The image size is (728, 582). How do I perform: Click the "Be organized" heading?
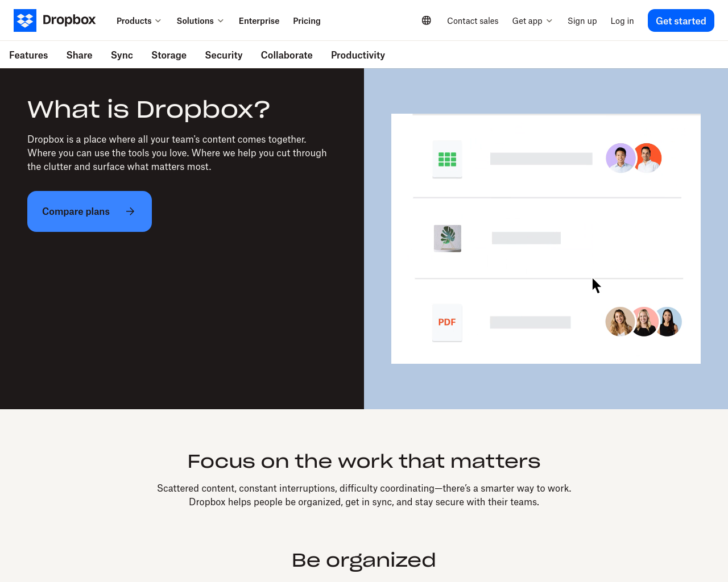point(364,560)
